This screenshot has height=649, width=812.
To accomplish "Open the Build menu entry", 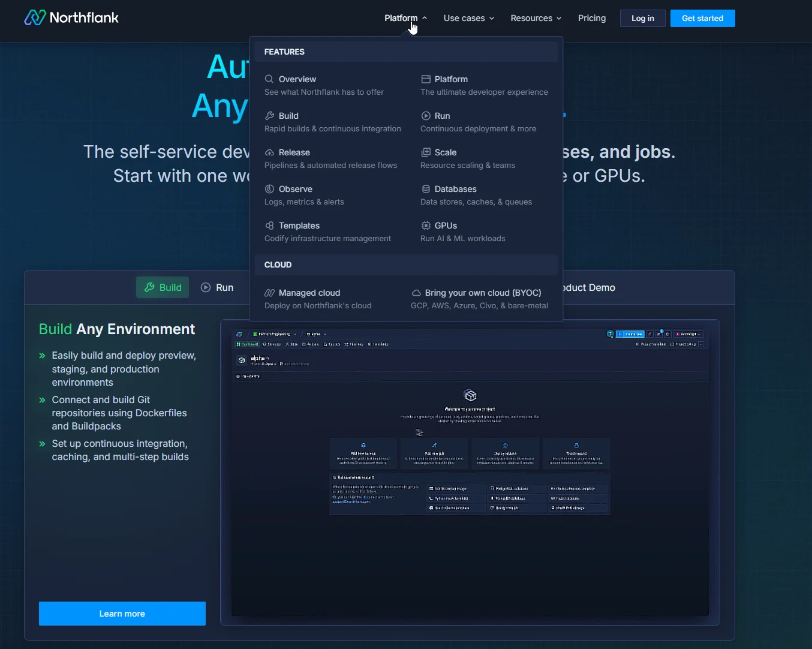I will point(333,122).
